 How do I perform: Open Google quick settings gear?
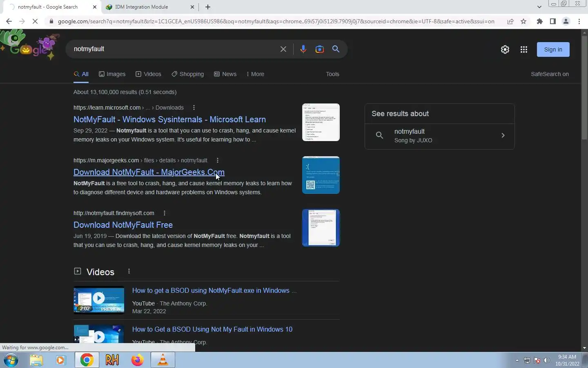click(x=505, y=49)
